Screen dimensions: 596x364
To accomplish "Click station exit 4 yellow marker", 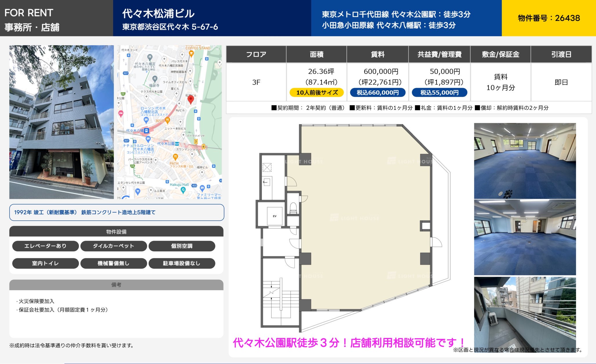I will (203, 147).
